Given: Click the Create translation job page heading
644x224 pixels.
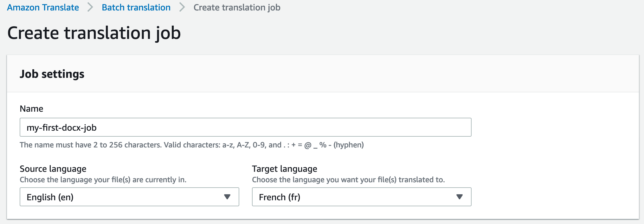Looking at the screenshot, I should pyautogui.click(x=94, y=33).
